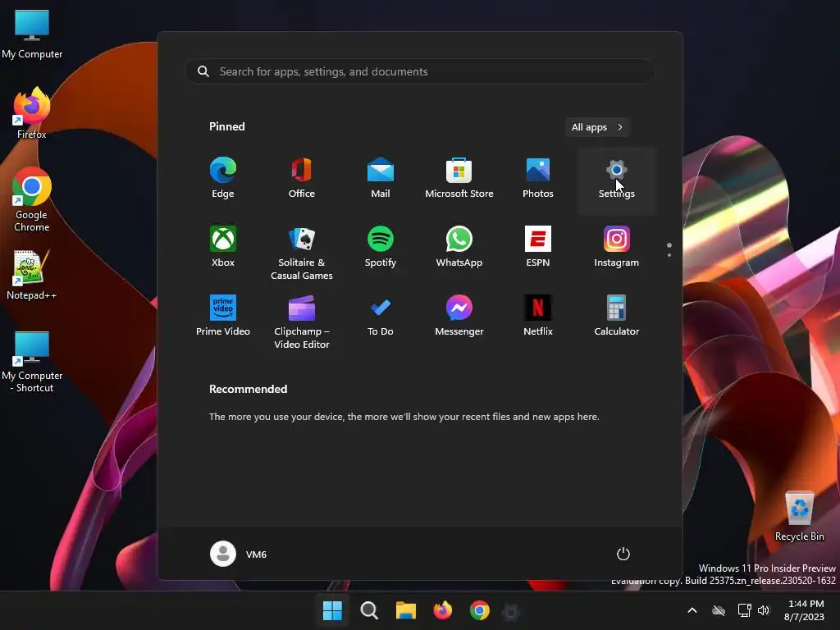Select My Computer desktop icon
840x630 pixels.
tap(32, 33)
